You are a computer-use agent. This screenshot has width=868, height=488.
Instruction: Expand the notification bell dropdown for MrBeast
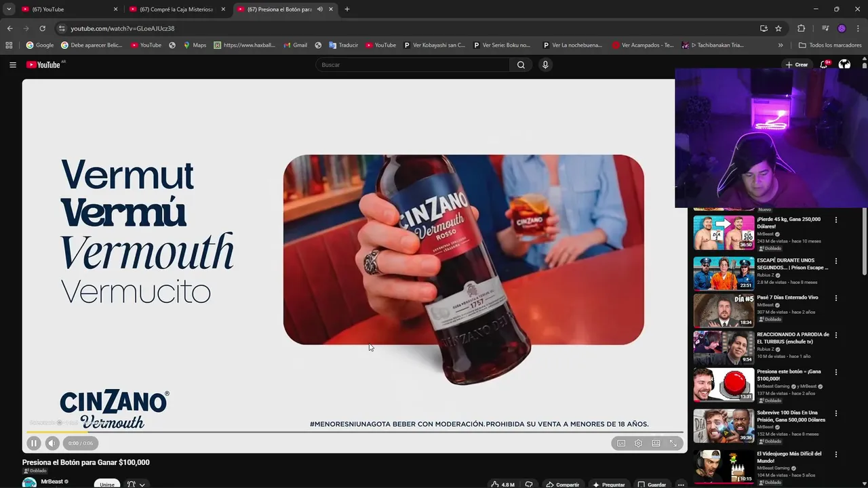tap(136, 484)
